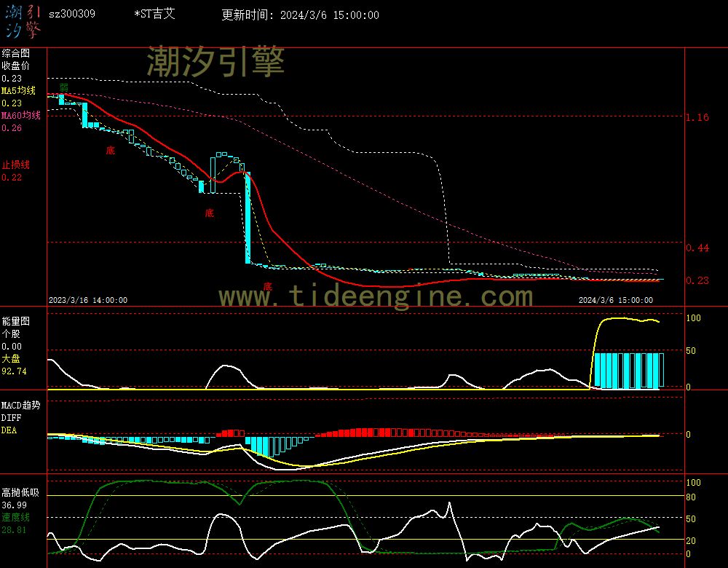
Task: Select the 能量图 panel label
Action: 15,321
